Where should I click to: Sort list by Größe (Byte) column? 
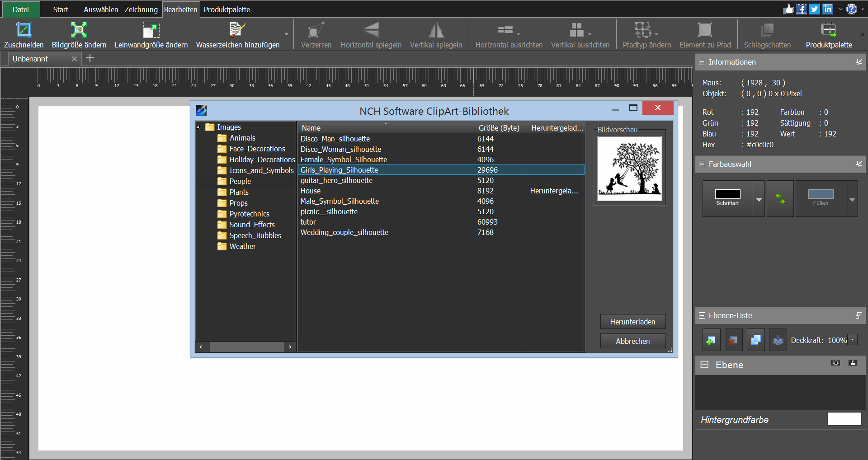500,128
